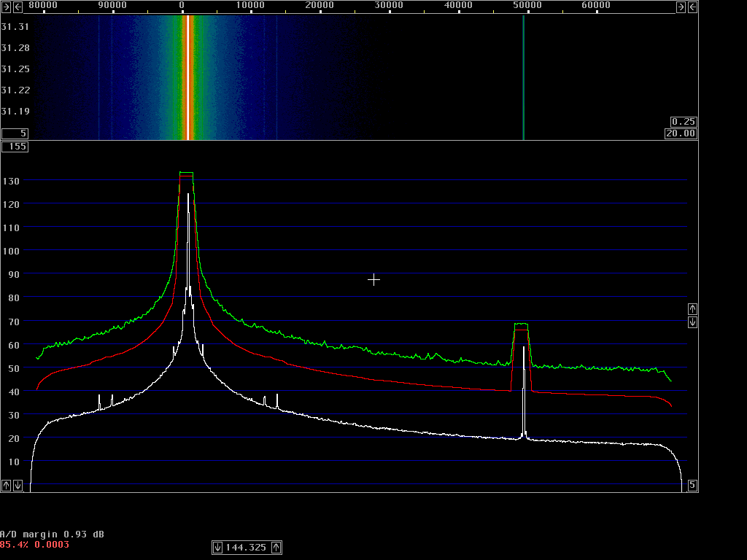
Task: Click the 40 dB scale label
Action: (x=14, y=392)
